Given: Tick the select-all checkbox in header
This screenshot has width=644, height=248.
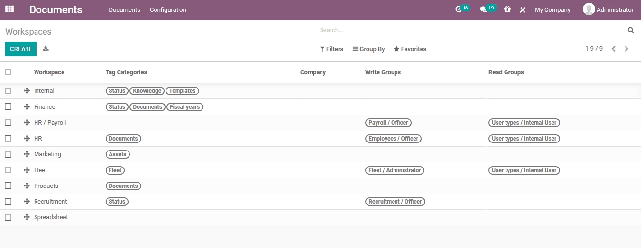Looking at the screenshot, I should pos(8,72).
